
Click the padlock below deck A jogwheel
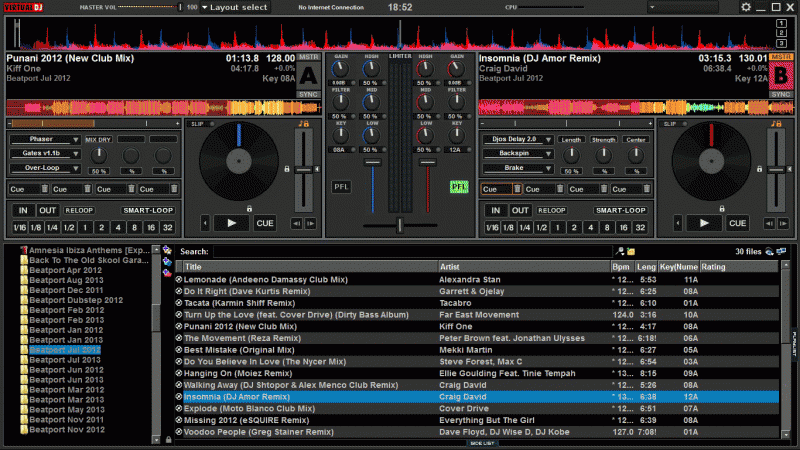(x=249, y=209)
